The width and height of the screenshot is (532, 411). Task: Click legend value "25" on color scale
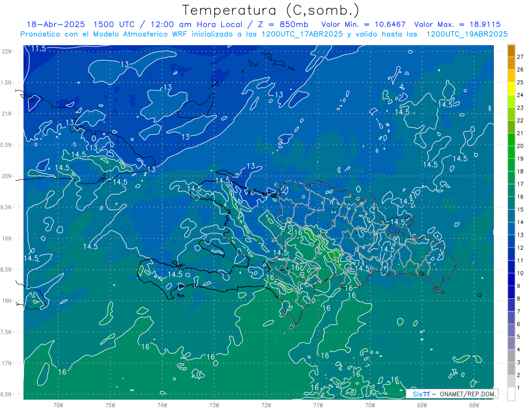point(520,82)
